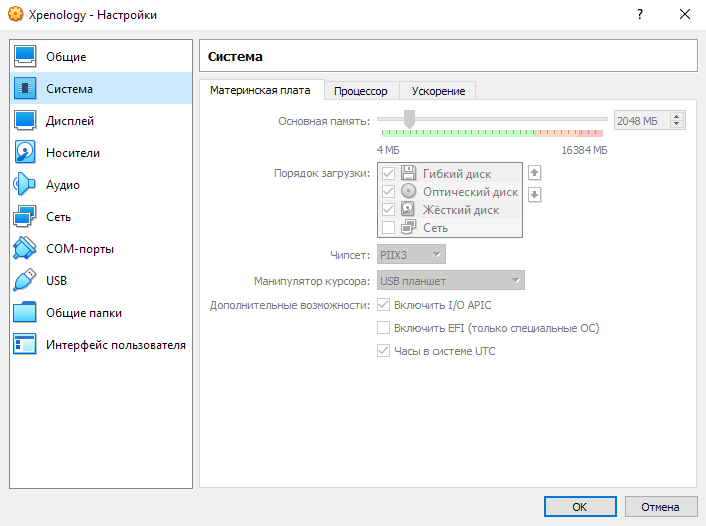
Task: Toggle Гибкий диск boot checkbox
Action: click(388, 173)
